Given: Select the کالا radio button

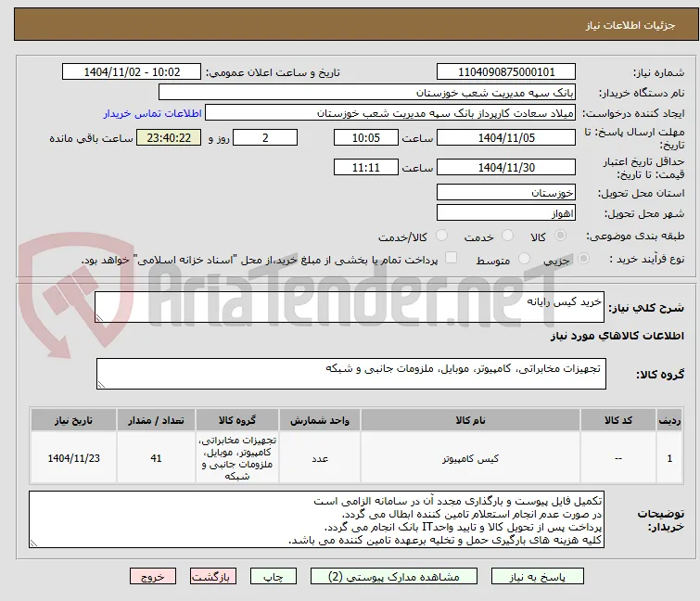Looking at the screenshot, I should (x=560, y=236).
